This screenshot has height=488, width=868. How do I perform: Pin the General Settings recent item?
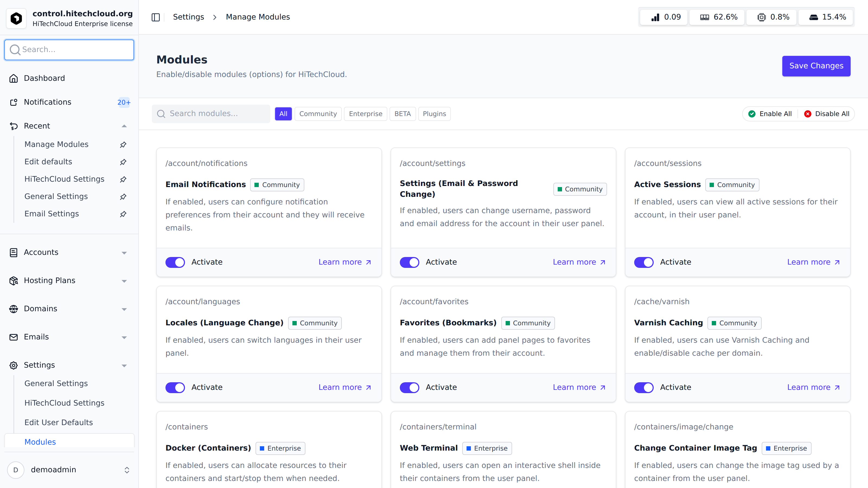click(x=123, y=197)
